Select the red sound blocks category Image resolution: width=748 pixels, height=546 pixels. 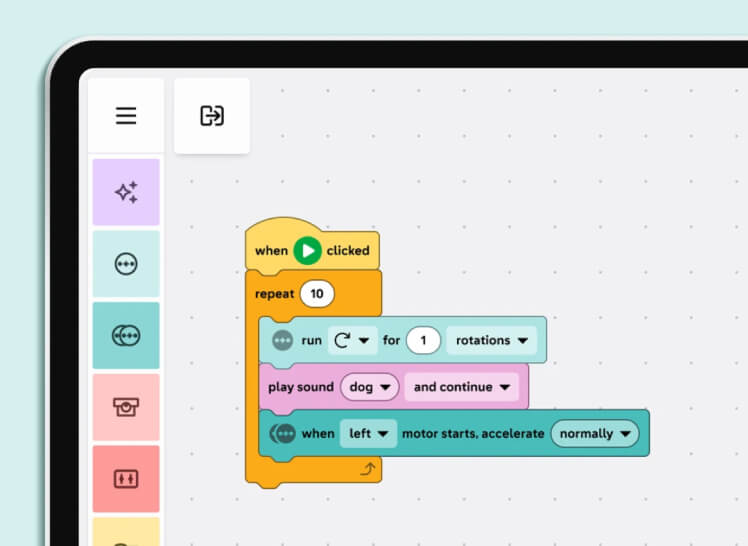coord(126,478)
